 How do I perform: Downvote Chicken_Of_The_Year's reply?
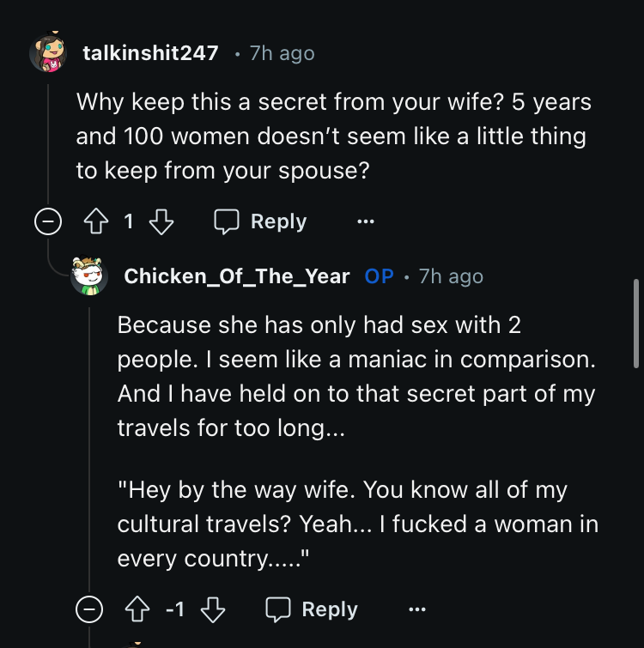point(211,610)
